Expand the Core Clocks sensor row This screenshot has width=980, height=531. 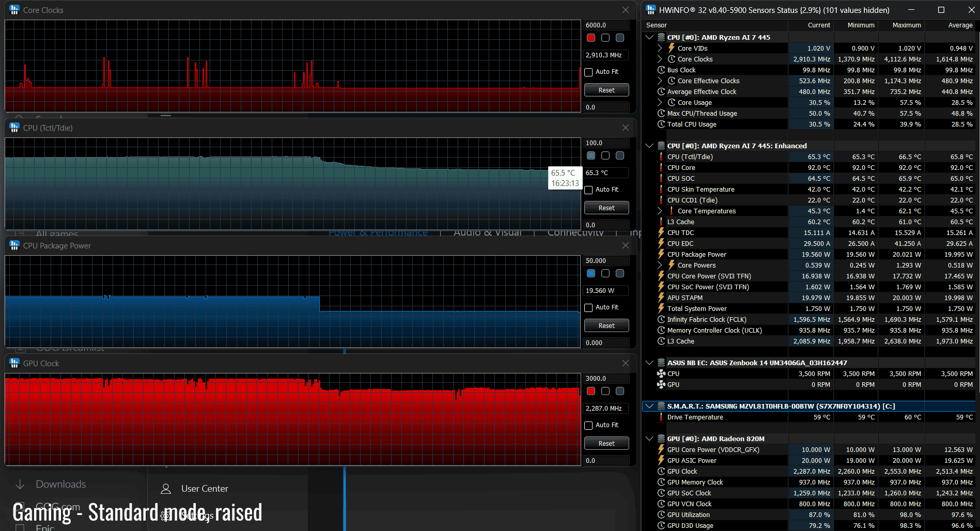[660, 59]
